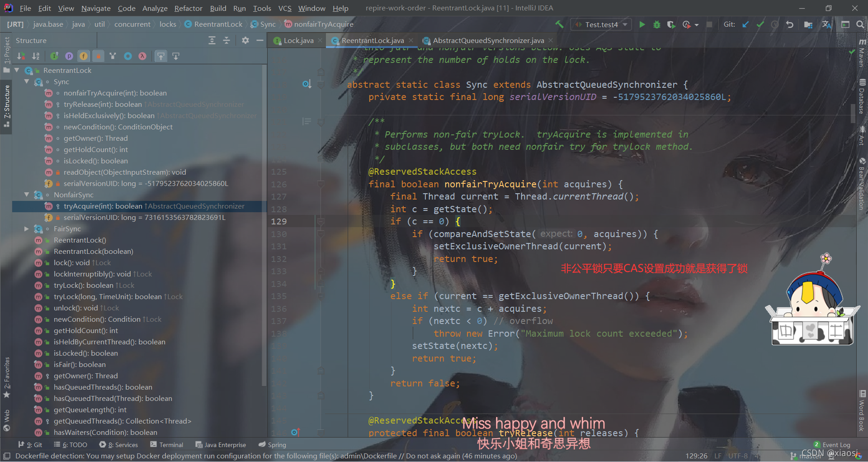Open the Terminal tool window
This screenshot has width=868, height=462.
tap(167, 445)
